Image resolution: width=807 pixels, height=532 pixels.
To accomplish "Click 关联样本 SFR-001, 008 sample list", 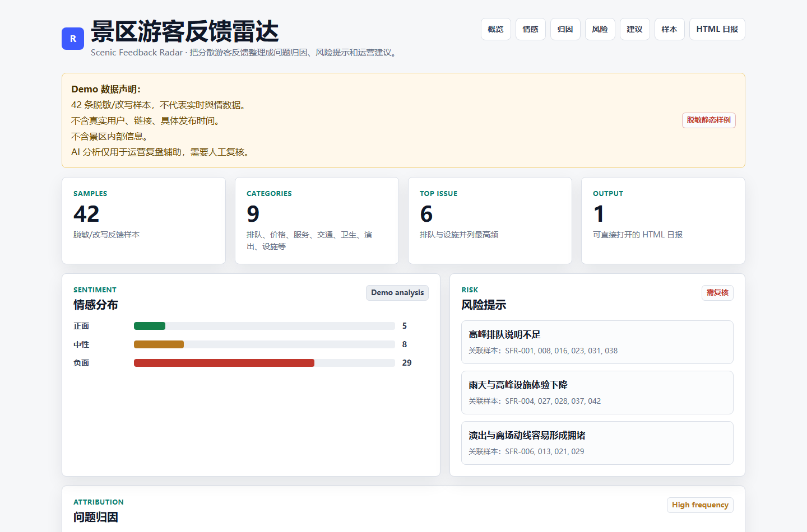I will pos(543,351).
